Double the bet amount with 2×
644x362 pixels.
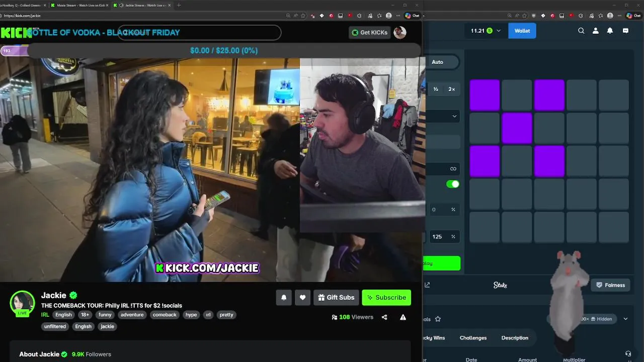451,89
